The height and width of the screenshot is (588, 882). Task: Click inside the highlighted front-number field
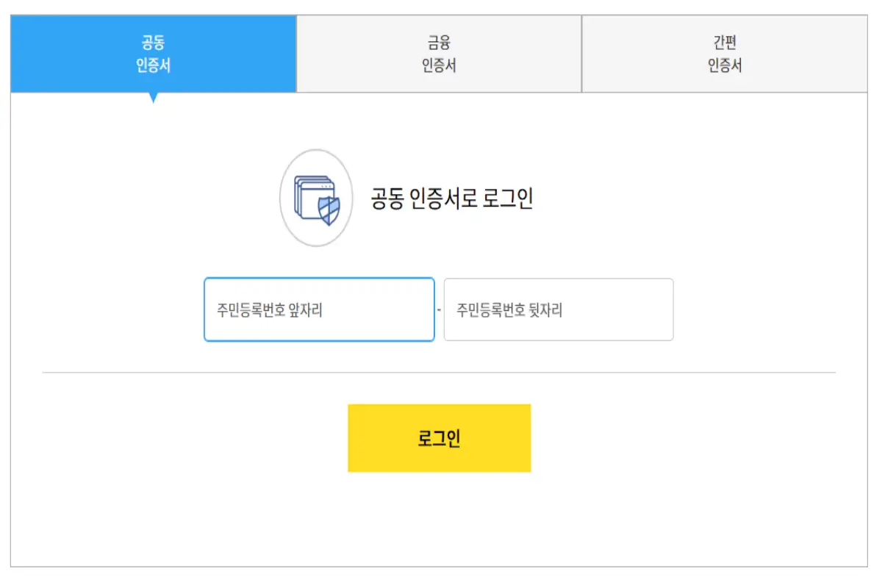tap(319, 309)
